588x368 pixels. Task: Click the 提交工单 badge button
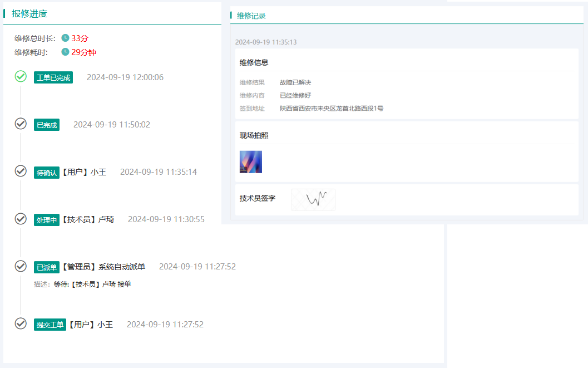click(x=50, y=324)
